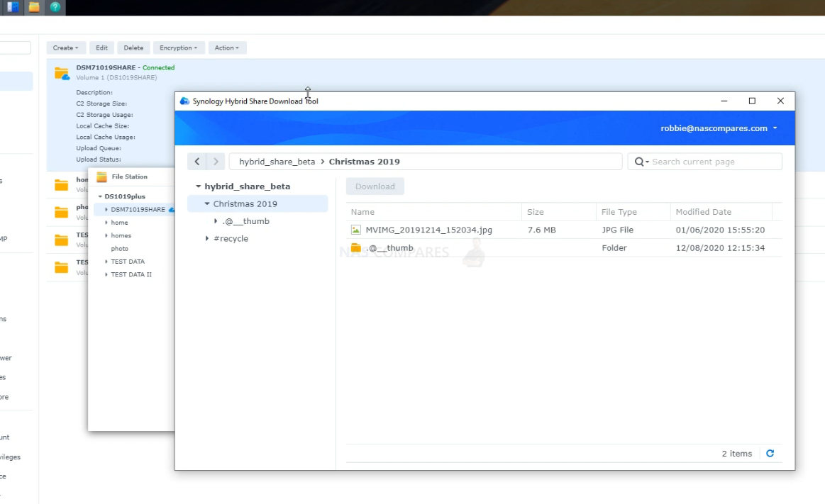Select file MVIMG_20191214_152034.jpg in the list
Screen dimensions: 825x504
(428, 230)
